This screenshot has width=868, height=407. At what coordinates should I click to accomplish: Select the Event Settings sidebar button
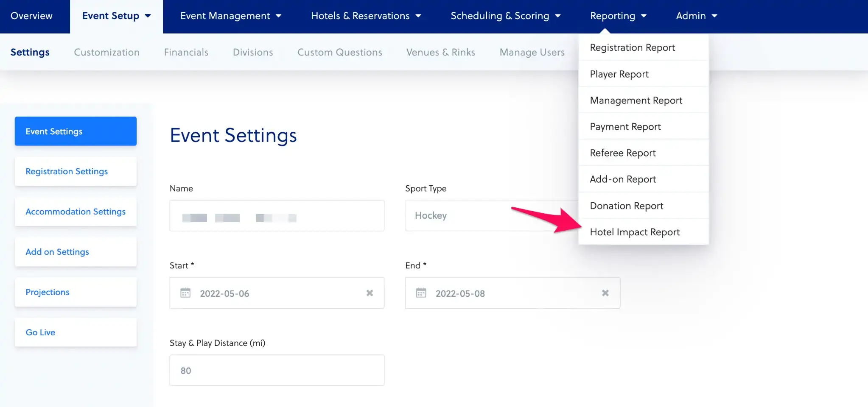(76, 131)
